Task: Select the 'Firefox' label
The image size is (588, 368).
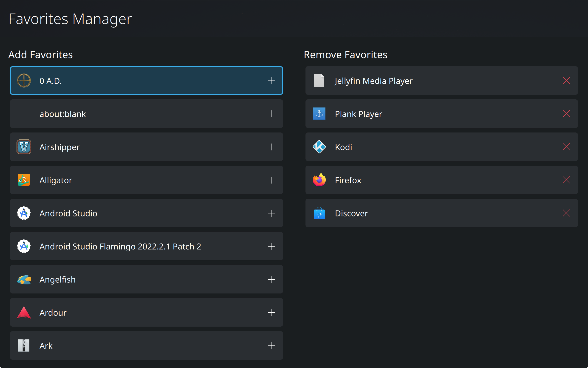Action: coord(348,180)
